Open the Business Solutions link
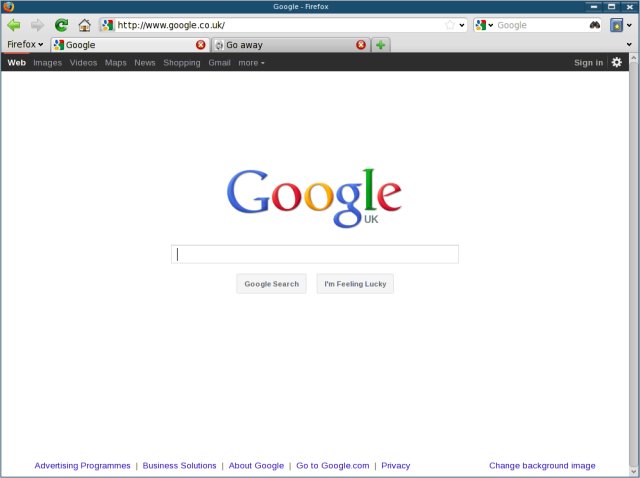 (x=179, y=465)
